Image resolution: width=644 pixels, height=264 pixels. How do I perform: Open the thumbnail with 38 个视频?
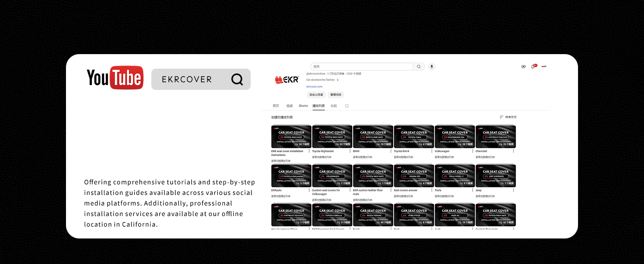[291, 136]
